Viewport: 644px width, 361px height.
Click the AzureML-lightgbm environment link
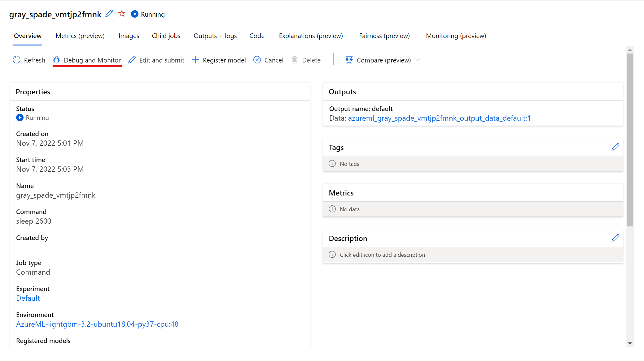97,324
